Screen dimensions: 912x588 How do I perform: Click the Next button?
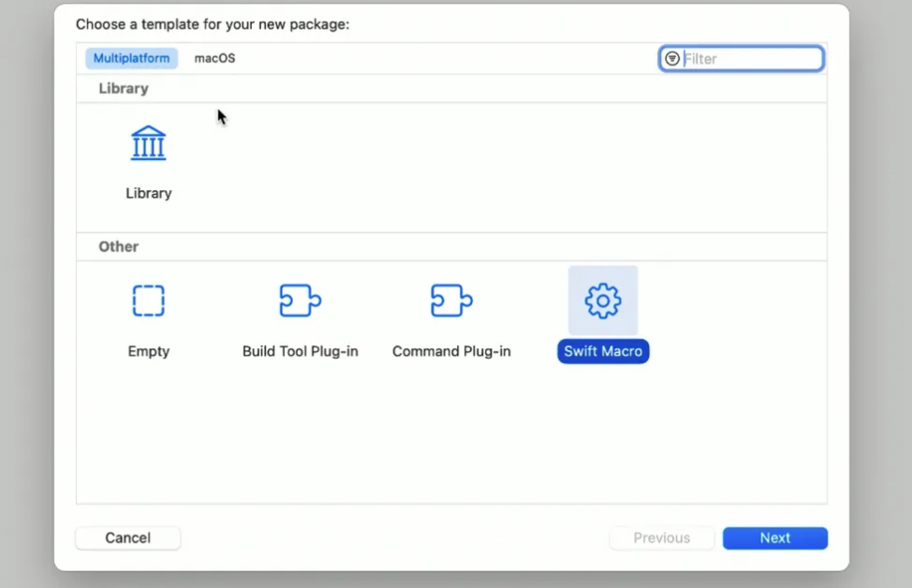click(775, 538)
